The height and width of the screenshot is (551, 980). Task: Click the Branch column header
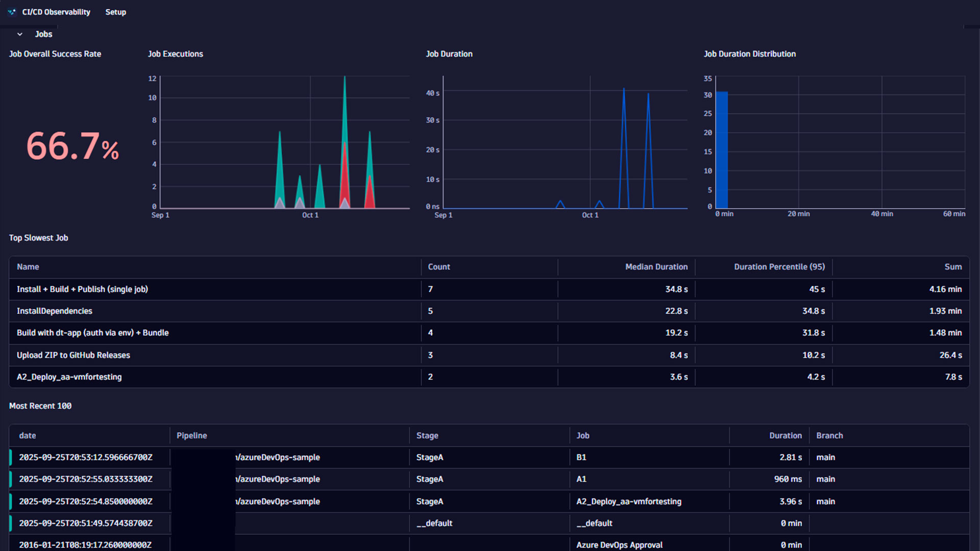(x=829, y=435)
